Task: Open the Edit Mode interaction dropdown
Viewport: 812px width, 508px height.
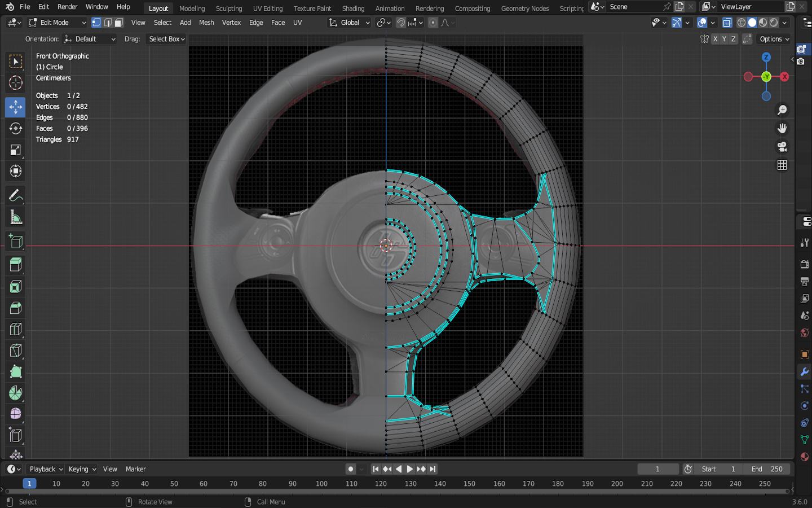Action: [57, 23]
